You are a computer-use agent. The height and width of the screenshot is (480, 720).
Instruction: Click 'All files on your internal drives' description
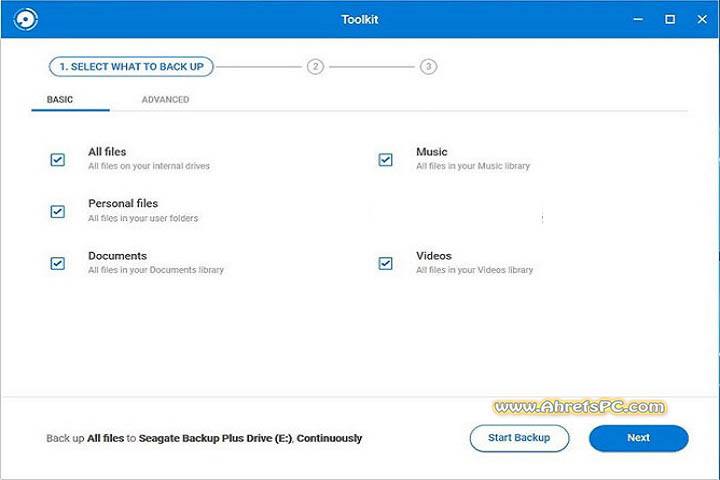[x=149, y=166]
